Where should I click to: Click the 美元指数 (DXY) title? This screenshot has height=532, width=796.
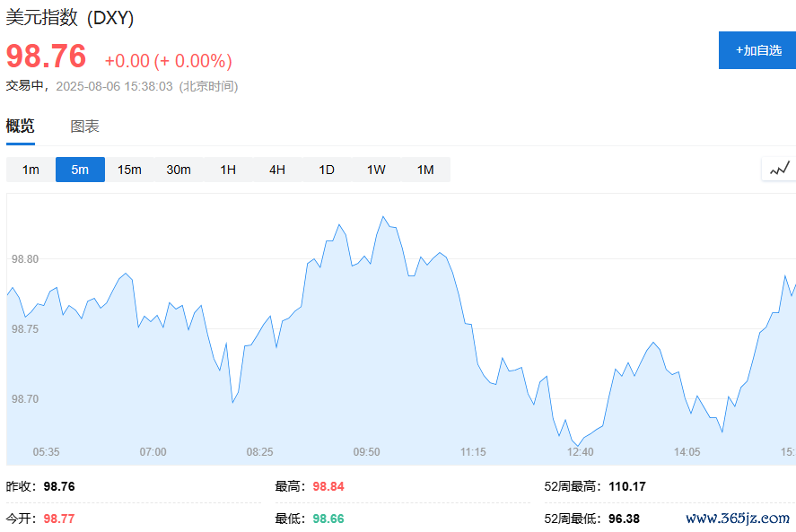(x=70, y=18)
